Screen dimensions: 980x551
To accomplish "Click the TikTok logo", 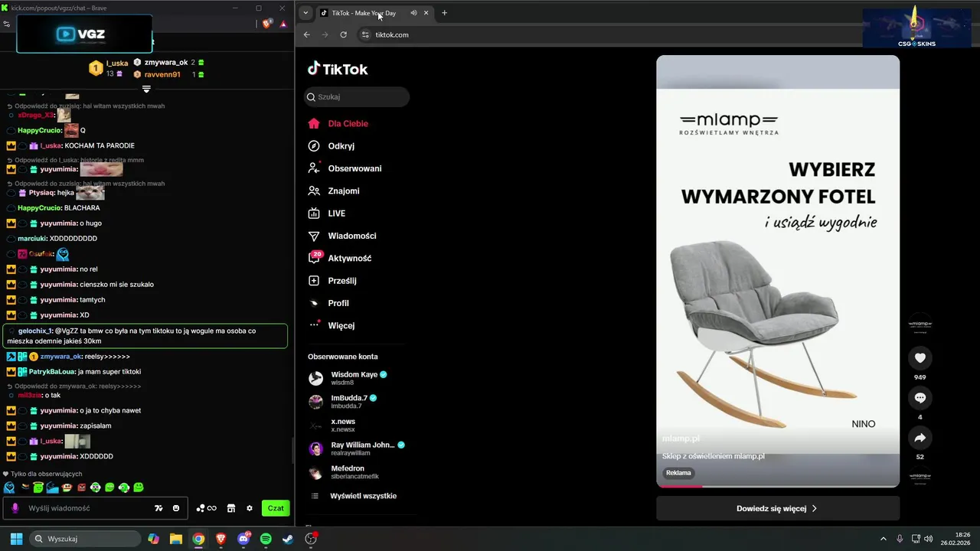I will click(338, 69).
